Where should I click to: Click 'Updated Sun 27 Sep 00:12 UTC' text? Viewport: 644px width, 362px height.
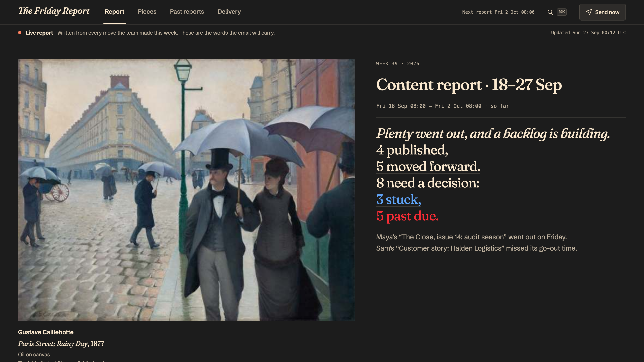[x=588, y=33]
